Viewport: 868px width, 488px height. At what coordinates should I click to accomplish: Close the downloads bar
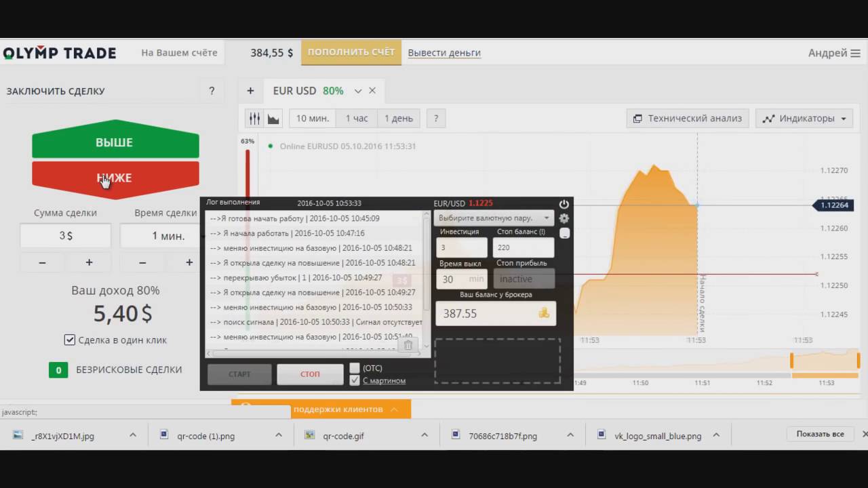pos(864,434)
